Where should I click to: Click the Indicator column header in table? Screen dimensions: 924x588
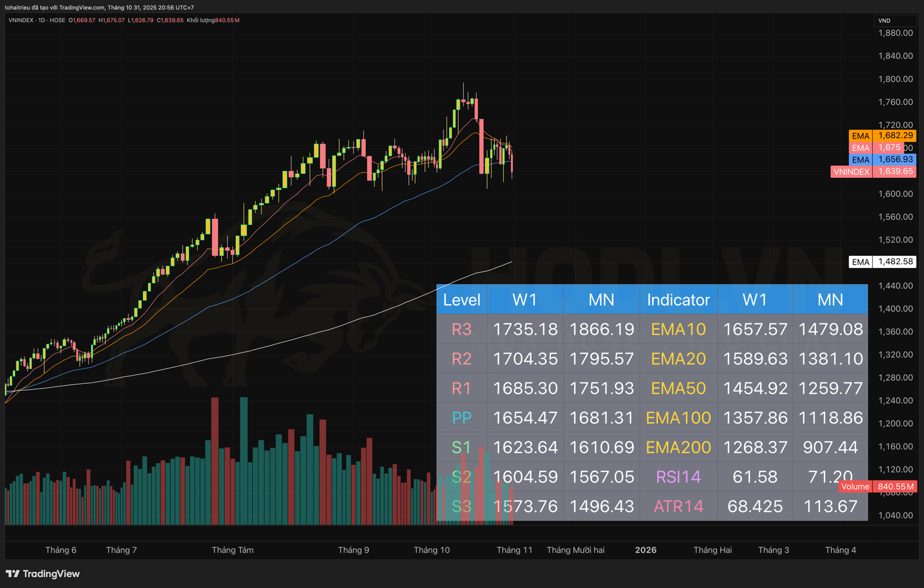[678, 300]
